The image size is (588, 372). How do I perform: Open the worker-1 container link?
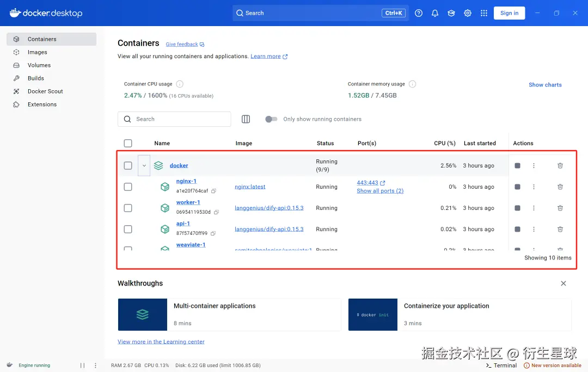click(188, 202)
